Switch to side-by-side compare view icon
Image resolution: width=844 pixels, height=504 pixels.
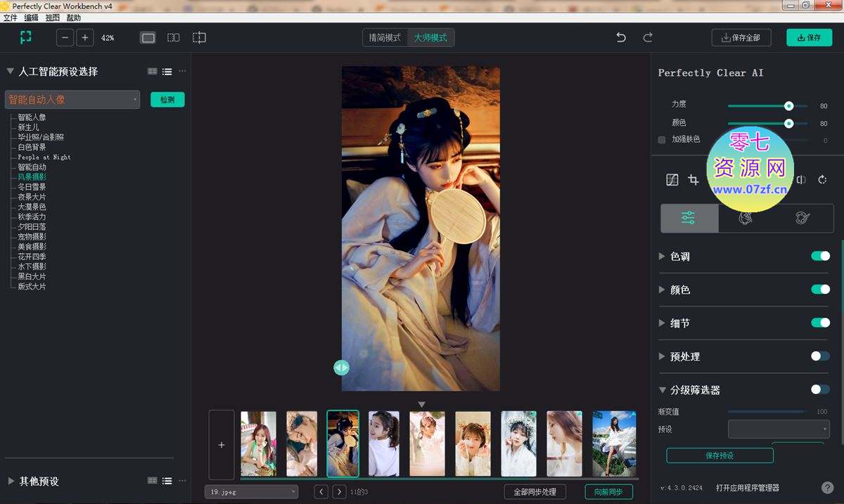point(173,38)
